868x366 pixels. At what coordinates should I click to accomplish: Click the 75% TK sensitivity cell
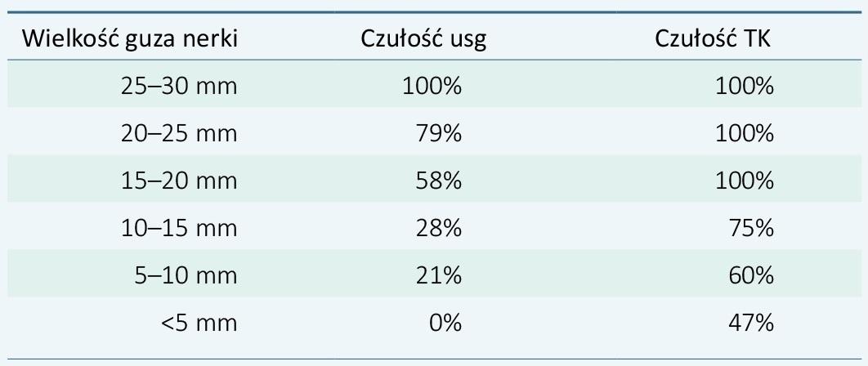[750, 228]
